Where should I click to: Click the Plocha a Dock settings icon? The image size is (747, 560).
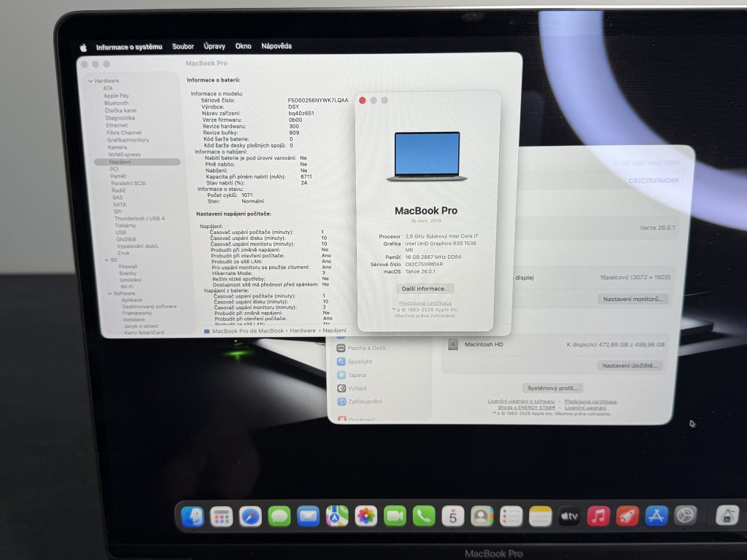(341, 348)
